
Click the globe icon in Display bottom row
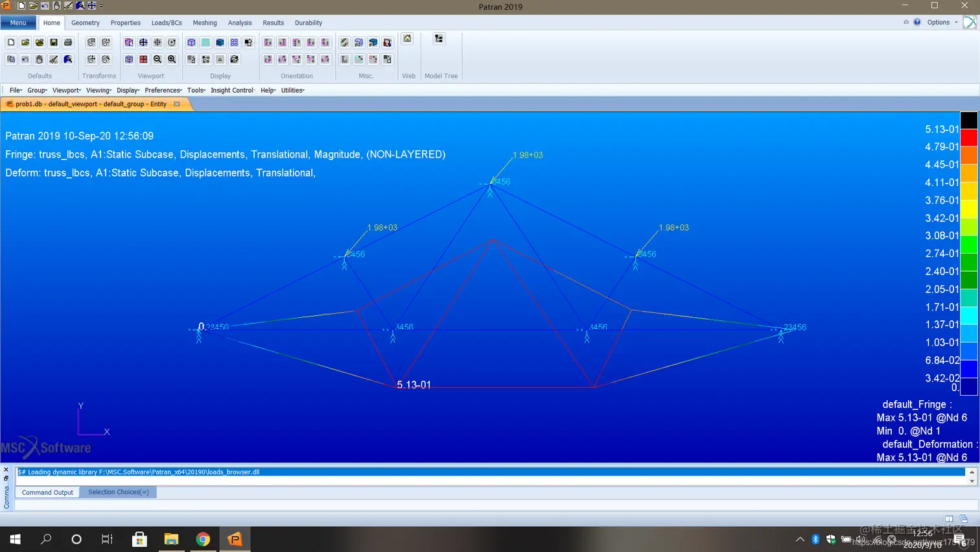pyautogui.click(x=234, y=59)
